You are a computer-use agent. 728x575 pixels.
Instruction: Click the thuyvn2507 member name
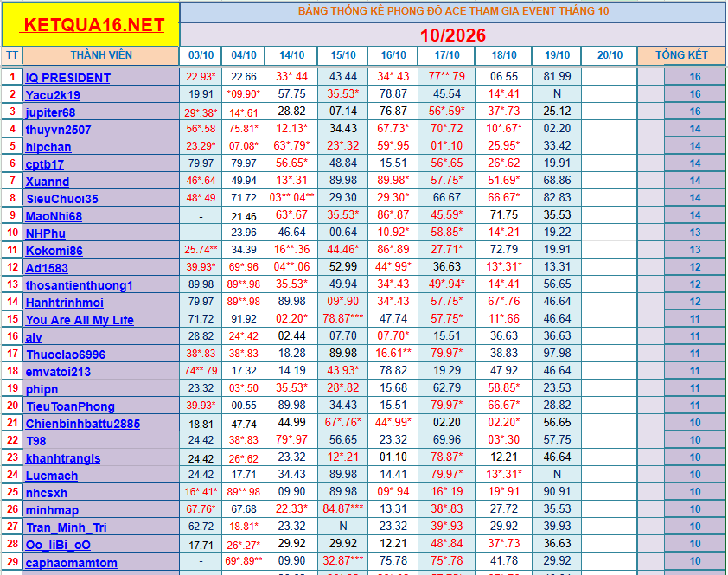(x=58, y=130)
